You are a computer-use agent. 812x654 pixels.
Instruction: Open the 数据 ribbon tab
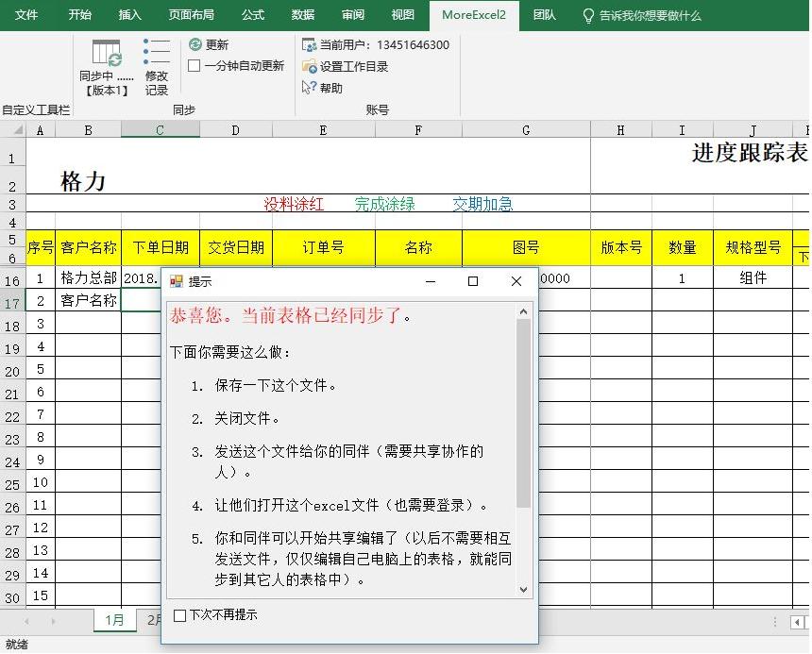click(302, 15)
